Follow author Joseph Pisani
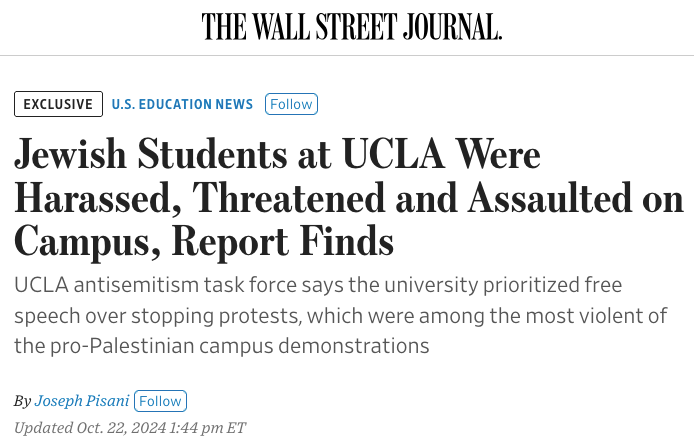The image size is (694, 447). click(x=160, y=401)
